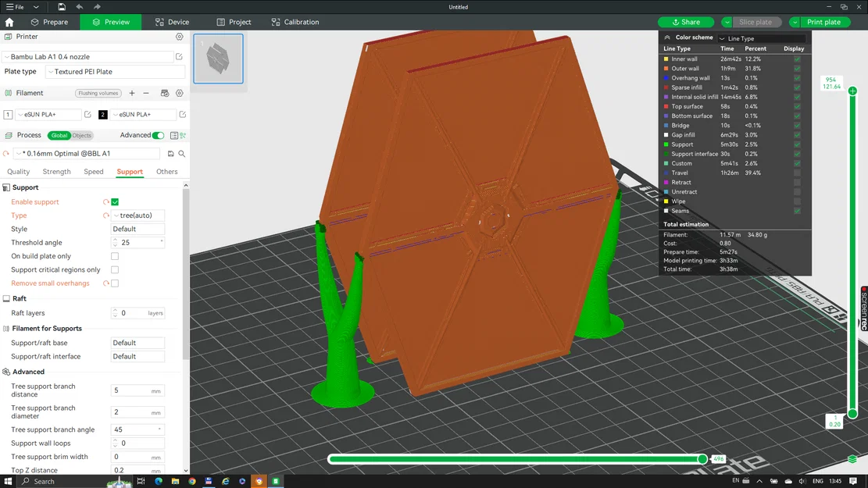Reset the support Type value
The width and height of the screenshot is (868, 488).
click(x=105, y=216)
